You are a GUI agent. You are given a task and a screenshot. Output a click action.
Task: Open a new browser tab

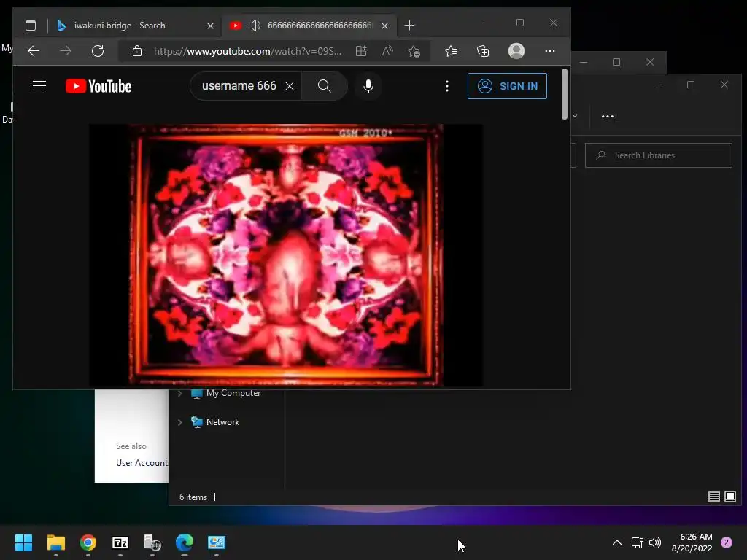tap(409, 26)
